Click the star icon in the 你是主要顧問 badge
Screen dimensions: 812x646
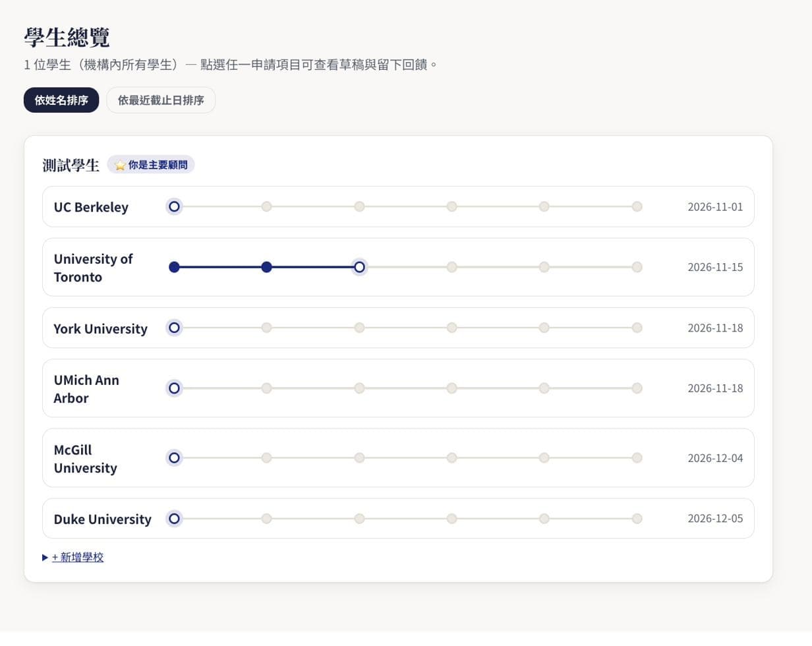tap(120, 165)
